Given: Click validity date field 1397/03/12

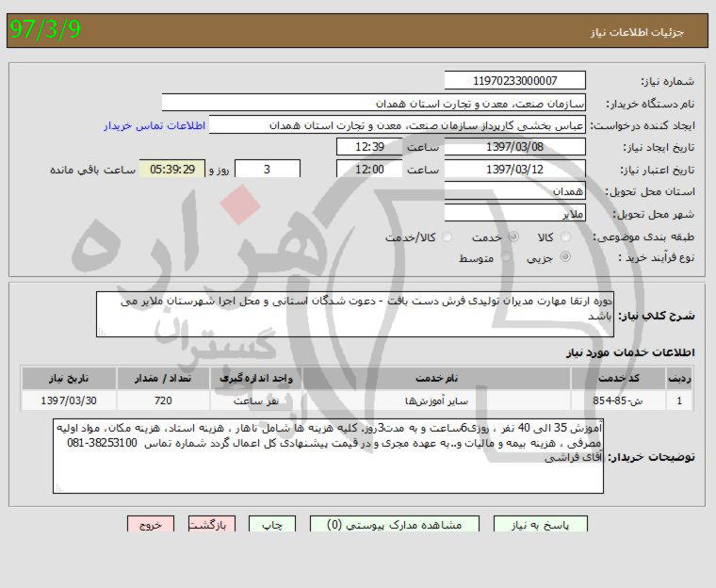Looking at the screenshot, I should coord(514,169).
